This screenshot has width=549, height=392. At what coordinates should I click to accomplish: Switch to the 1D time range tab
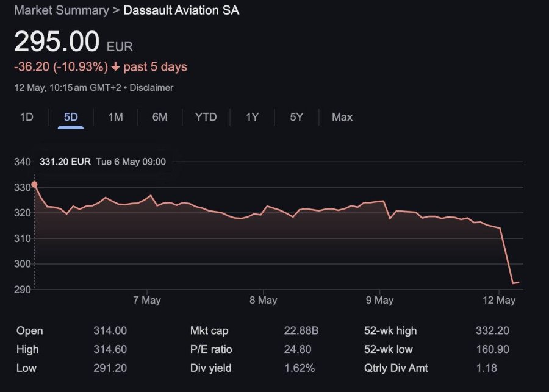[x=26, y=117]
